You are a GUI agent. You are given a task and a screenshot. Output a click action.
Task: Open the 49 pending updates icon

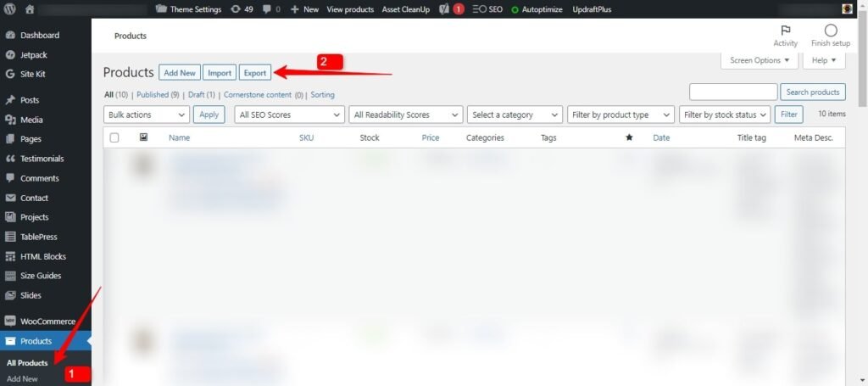click(242, 9)
